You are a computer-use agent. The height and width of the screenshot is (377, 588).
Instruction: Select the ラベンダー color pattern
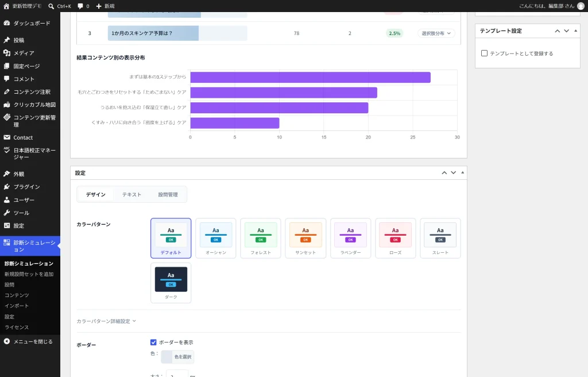pos(351,238)
